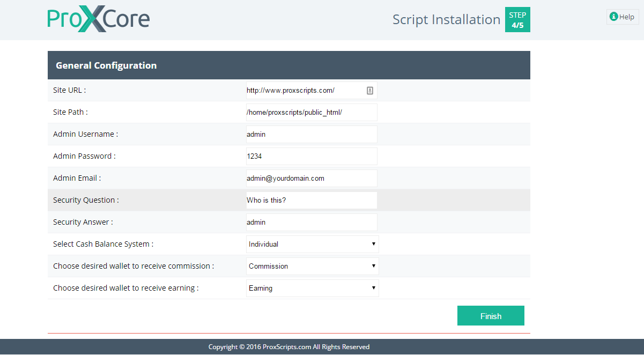
Task: Click the 'Admin Email :' label
Action: (x=77, y=178)
